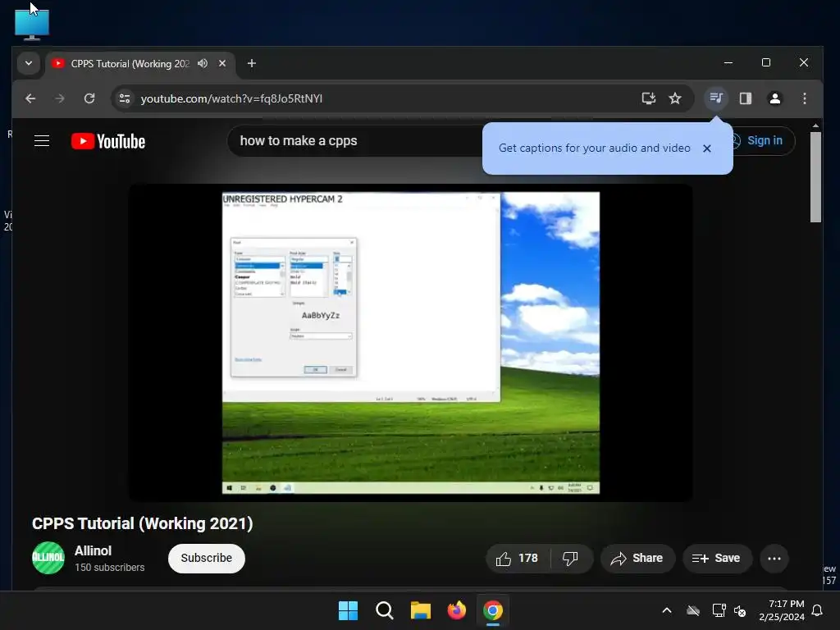Dismiss the captions tooltip
The image size is (840, 630).
coord(706,148)
